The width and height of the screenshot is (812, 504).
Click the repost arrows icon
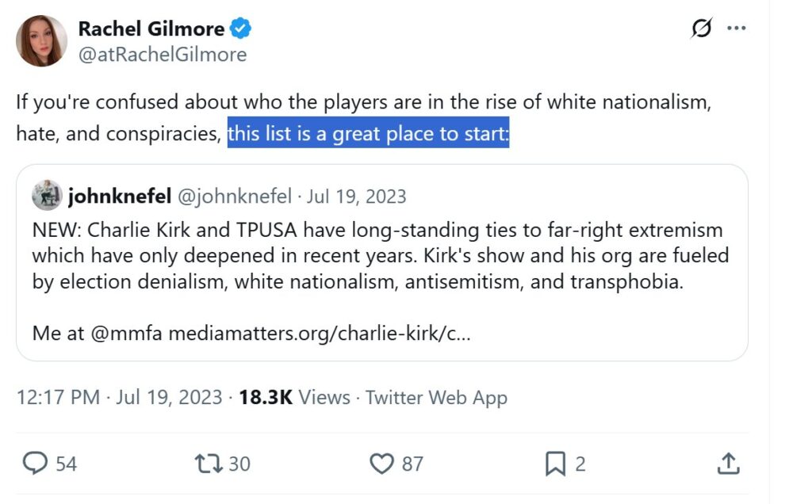pos(207,464)
